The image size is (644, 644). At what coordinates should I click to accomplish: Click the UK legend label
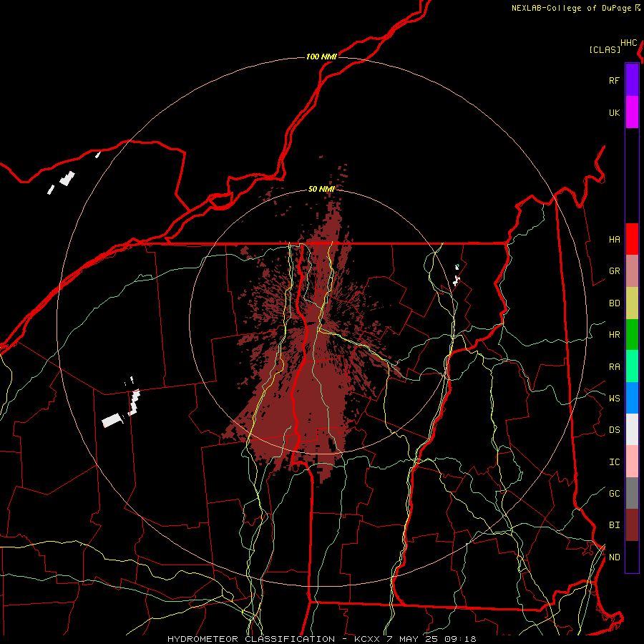614,113
